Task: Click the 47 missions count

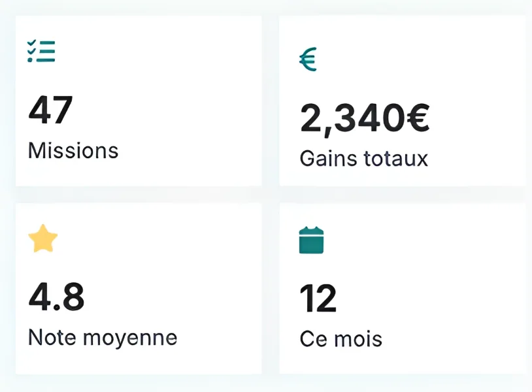Action: pos(50,110)
